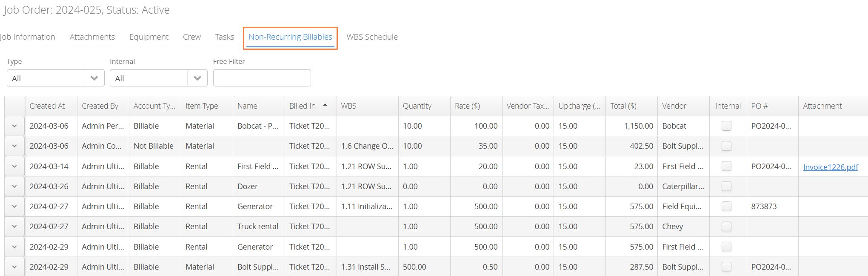The width and height of the screenshot is (868, 276).
Task: Click the Dozer name cell
Action: [x=259, y=186]
